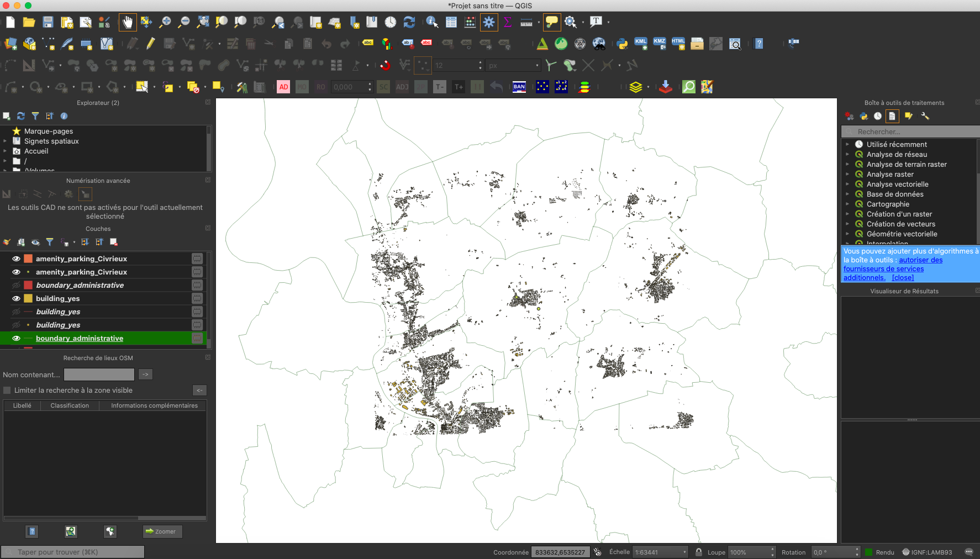Select the highlighted boundary_administrative layer
The height and width of the screenshot is (559, 980).
point(80,338)
